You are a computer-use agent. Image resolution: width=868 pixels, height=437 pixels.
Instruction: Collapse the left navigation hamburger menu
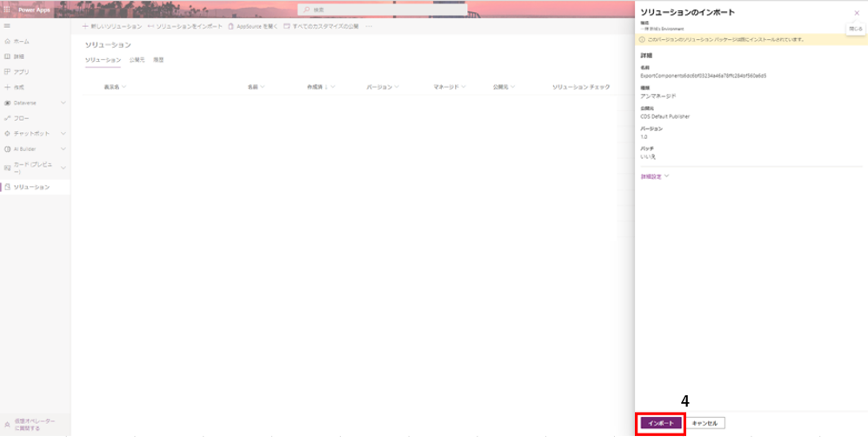click(8, 26)
